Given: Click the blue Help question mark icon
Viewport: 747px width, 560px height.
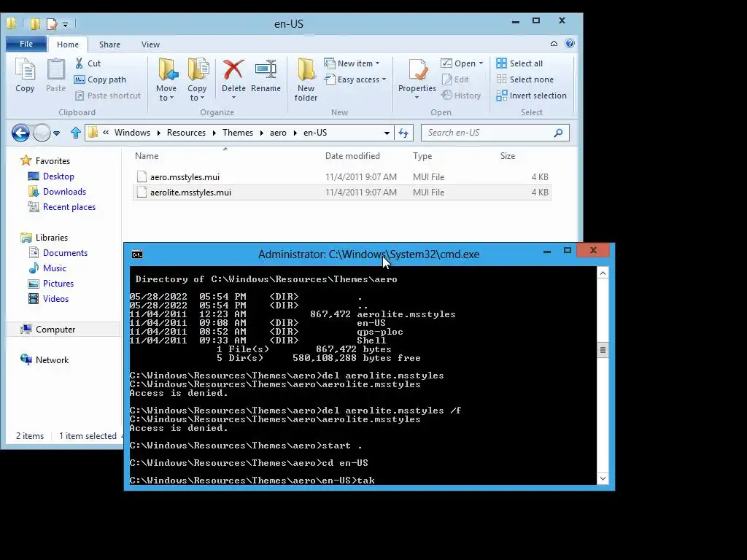Looking at the screenshot, I should (x=570, y=43).
